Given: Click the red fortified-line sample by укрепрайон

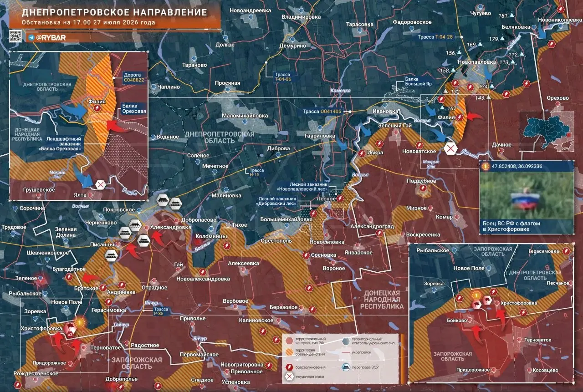Looking at the screenshot, I should pyautogui.click(x=346, y=353).
